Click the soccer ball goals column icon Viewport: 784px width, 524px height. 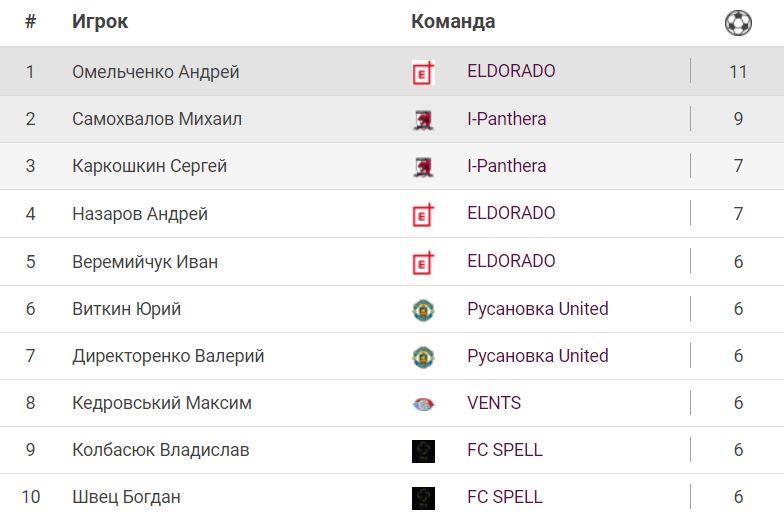pyautogui.click(x=738, y=23)
